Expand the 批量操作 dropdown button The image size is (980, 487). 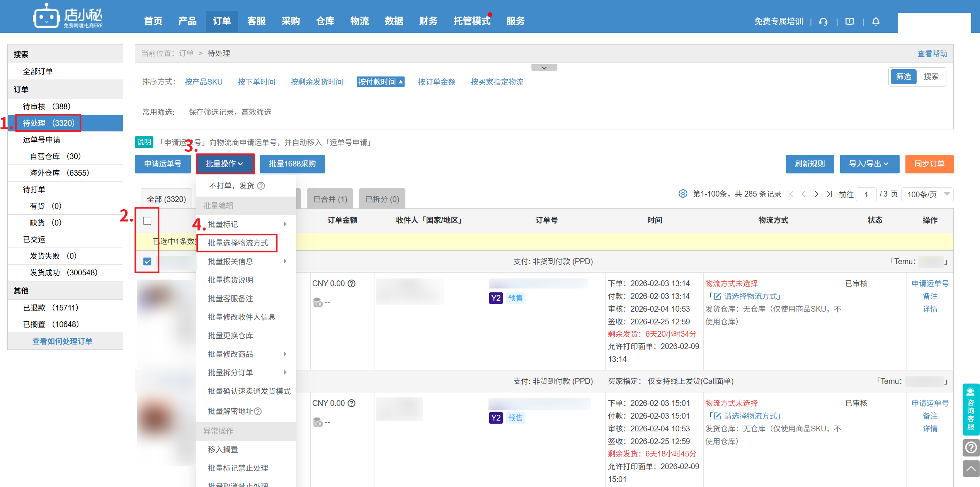click(x=225, y=164)
